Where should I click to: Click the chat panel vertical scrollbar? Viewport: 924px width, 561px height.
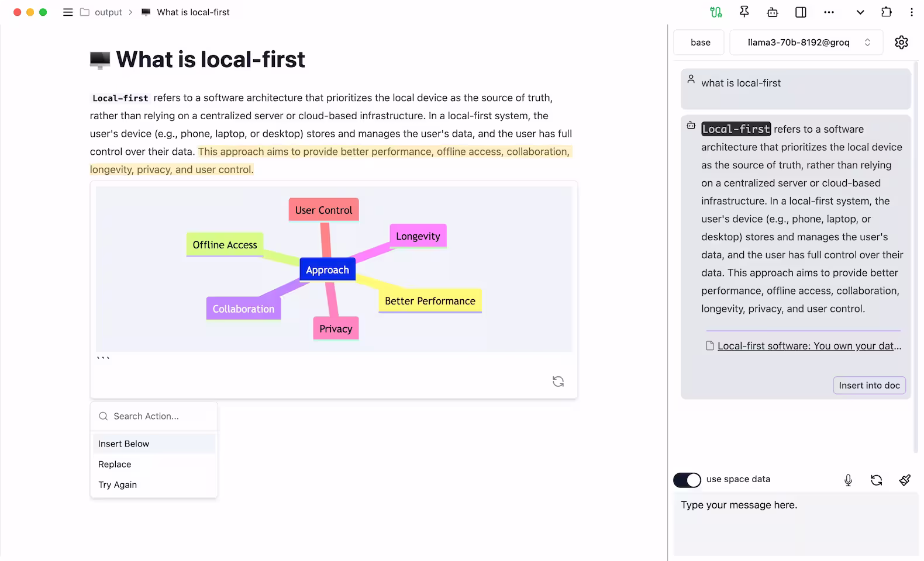[916, 257]
